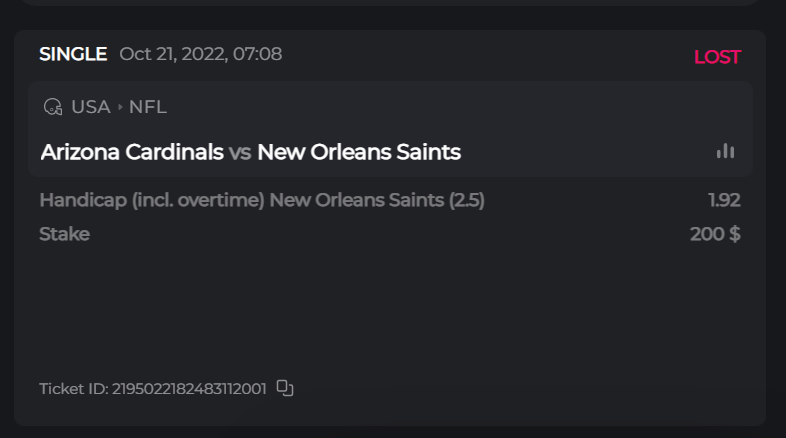Click the LOST bet status label
The width and height of the screenshot is (786, 438).
pyautogui.click(x=717, y=57)
